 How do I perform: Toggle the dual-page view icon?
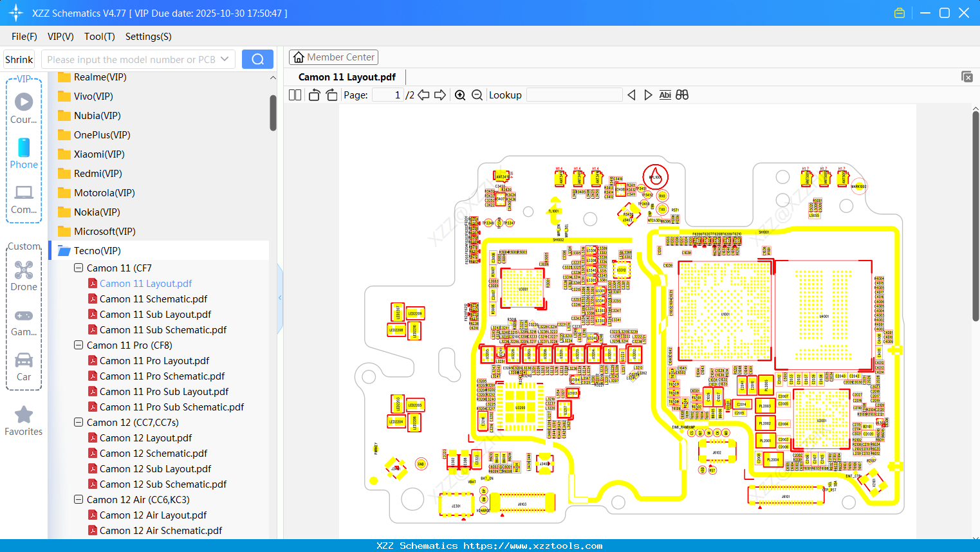tap(295, 95)
